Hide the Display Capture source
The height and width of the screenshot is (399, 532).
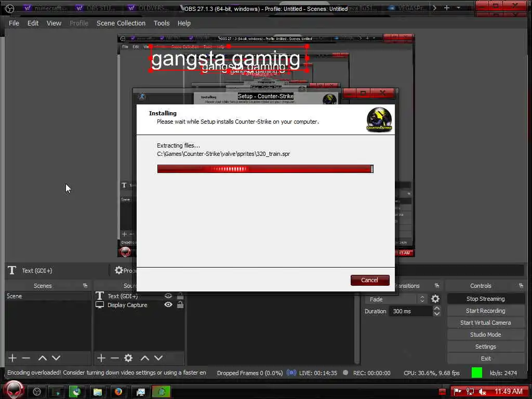(x=168, y=304)
